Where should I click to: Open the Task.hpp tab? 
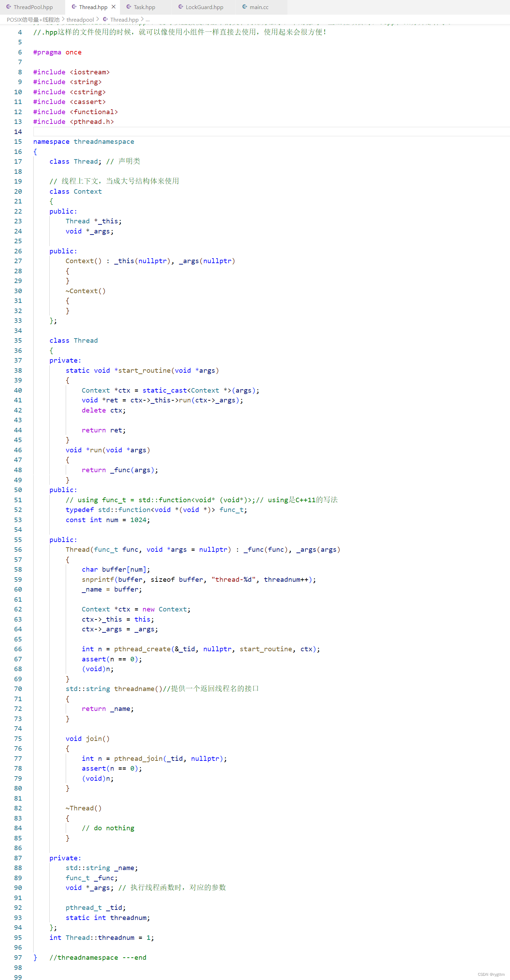(x=144, y=7)
